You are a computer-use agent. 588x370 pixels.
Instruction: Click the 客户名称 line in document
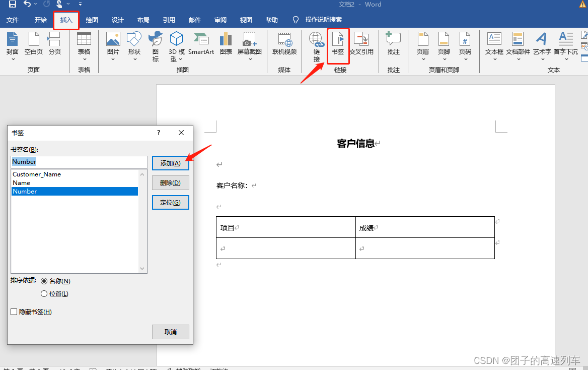[232, 186]
